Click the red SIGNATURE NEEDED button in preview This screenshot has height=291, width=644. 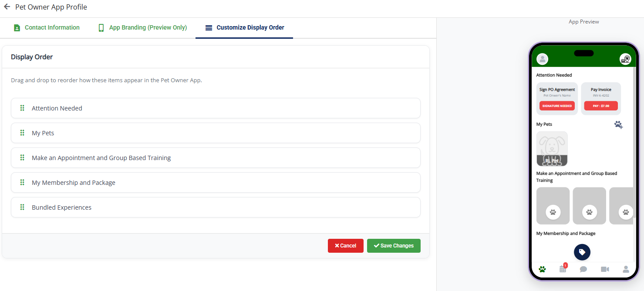tap(557, 106)
